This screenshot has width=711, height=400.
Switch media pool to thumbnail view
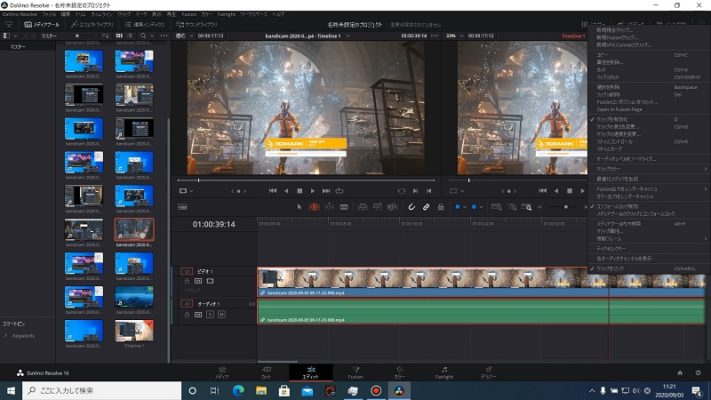(x=119, y=35)
